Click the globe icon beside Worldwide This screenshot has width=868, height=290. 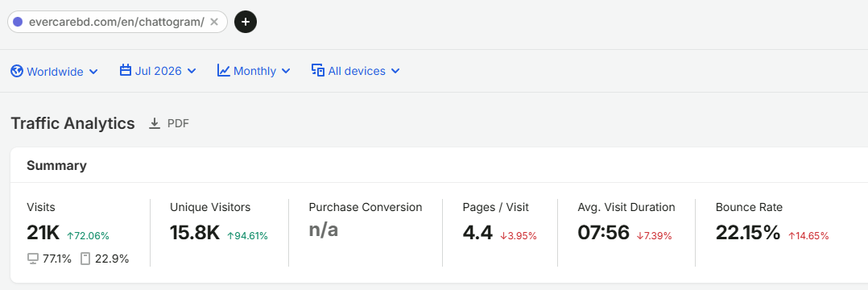(x=17, y=72)
